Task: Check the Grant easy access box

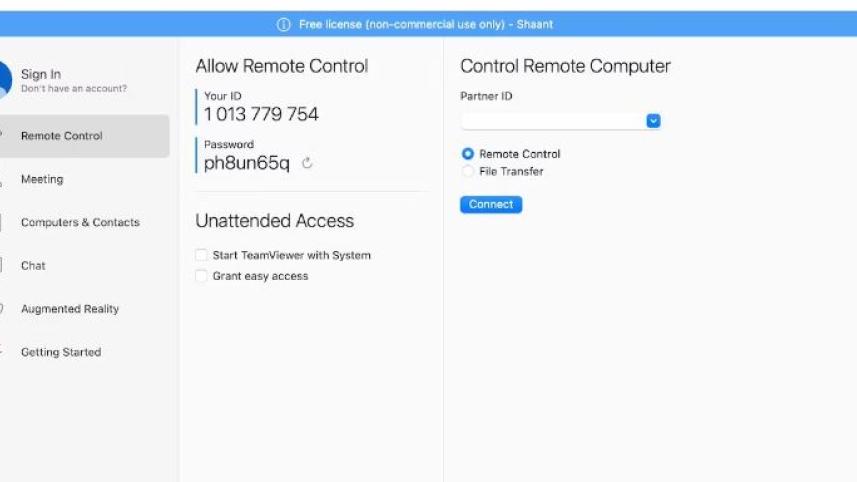Action: pos(201,276)
